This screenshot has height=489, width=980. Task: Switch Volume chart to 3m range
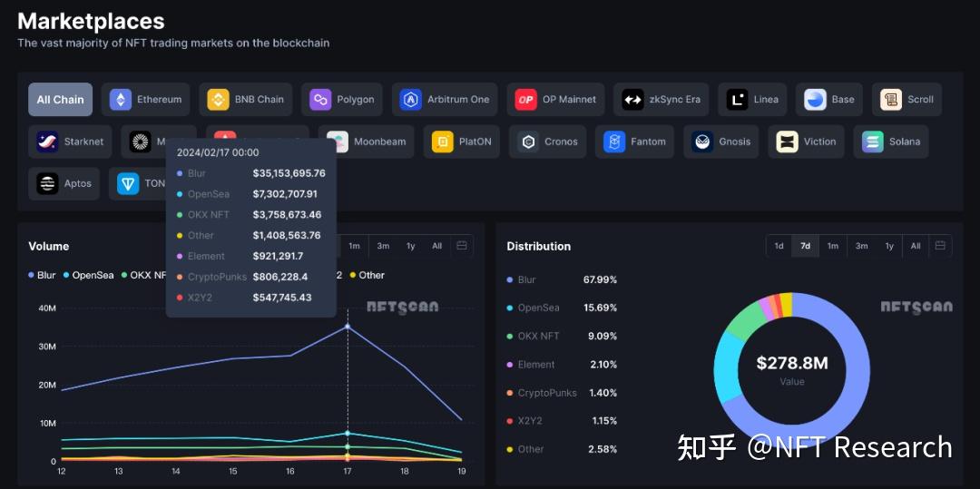383,246
